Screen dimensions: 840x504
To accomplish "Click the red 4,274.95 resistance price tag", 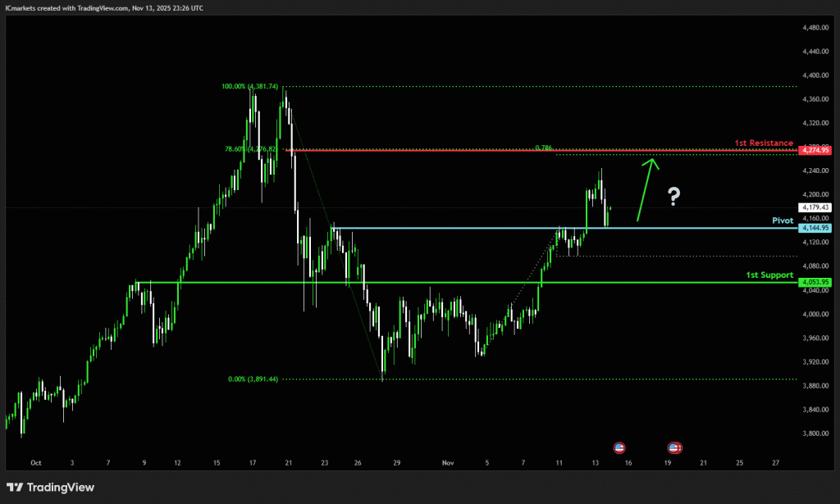I will [x=817, y=150].
